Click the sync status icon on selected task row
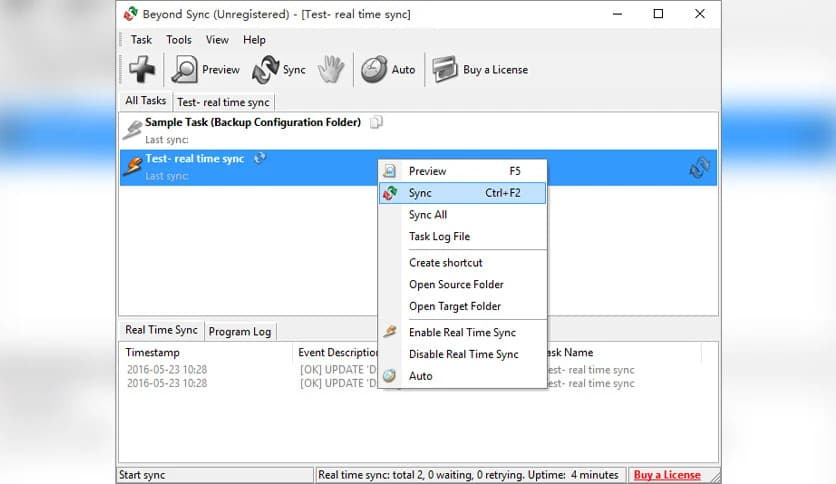This screenshot has width=836, height=484. [700, 168]
